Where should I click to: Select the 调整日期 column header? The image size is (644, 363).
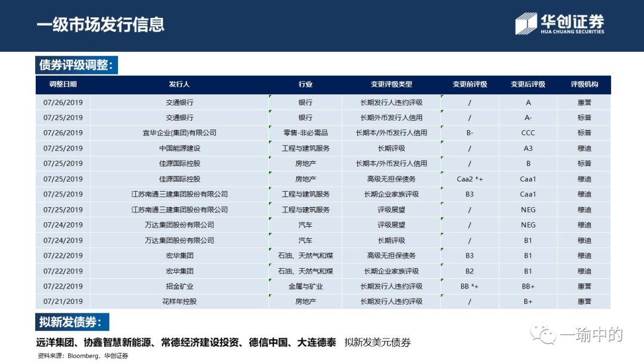click(x=63, y=84)
